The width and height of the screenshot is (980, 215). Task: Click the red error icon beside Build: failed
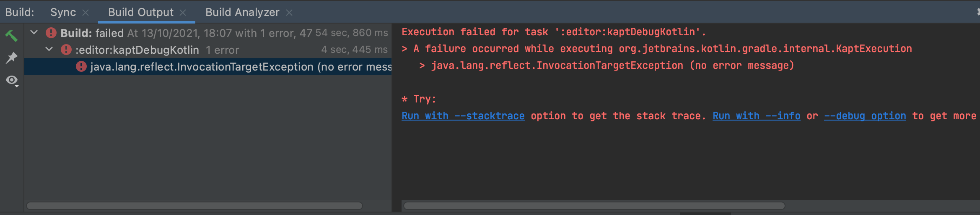(51, 33)
